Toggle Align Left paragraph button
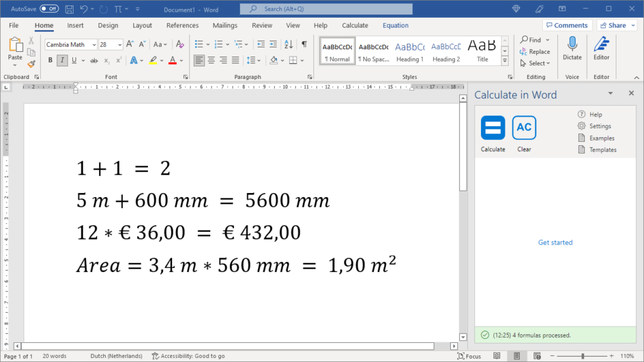This screenshot has height=362, width=644. tap(199, 60)
